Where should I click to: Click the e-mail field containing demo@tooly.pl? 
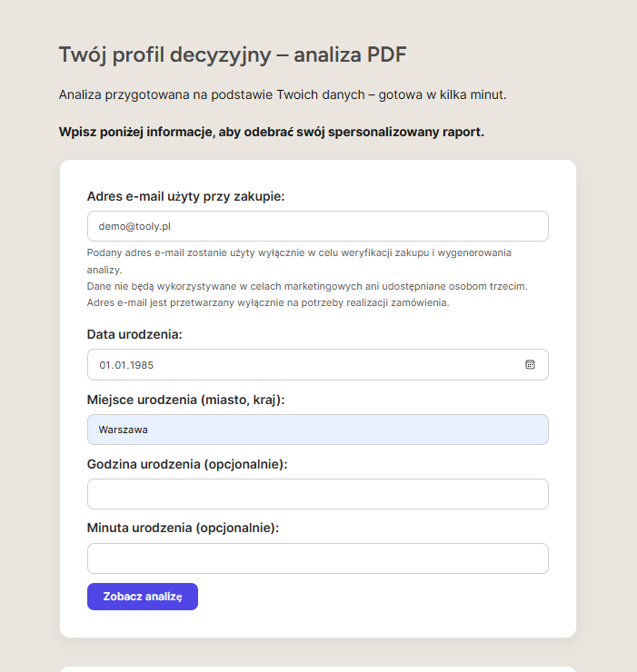317,226
